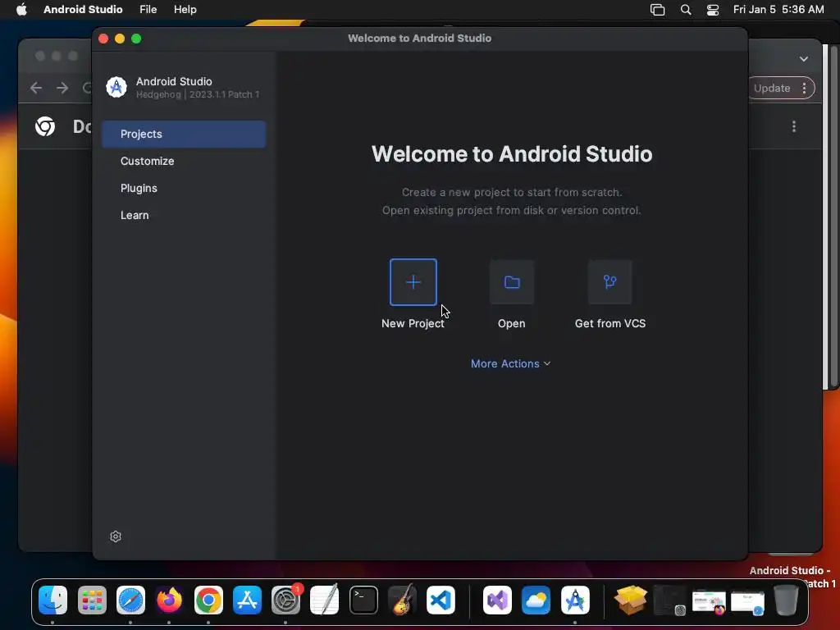Viewport: 840px width, 630px height.
Task: Select the Projects tab
Action: (184, 134)
